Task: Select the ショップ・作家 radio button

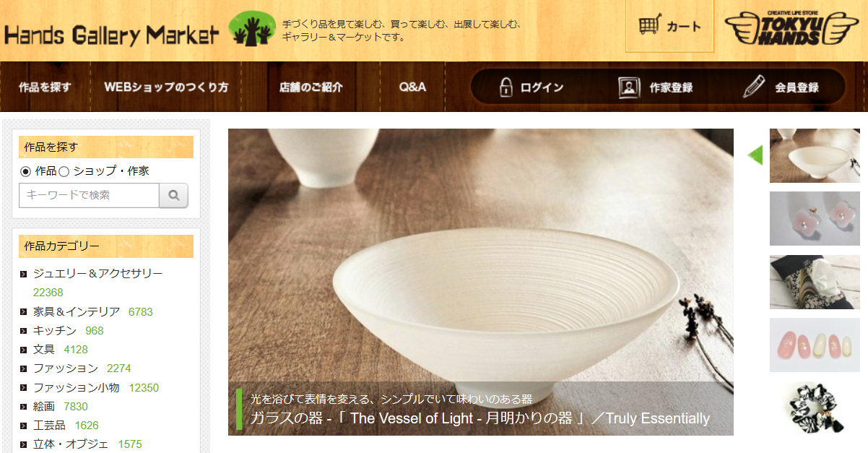Action: [x=64, y=171]
